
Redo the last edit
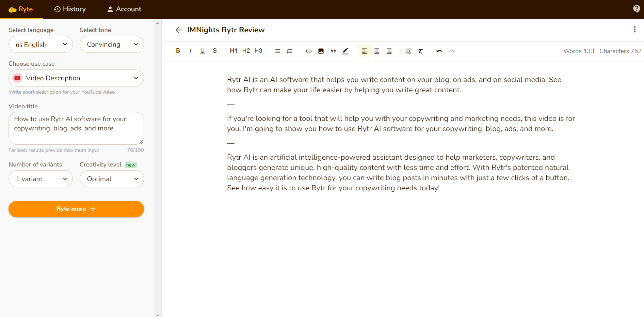452,51
